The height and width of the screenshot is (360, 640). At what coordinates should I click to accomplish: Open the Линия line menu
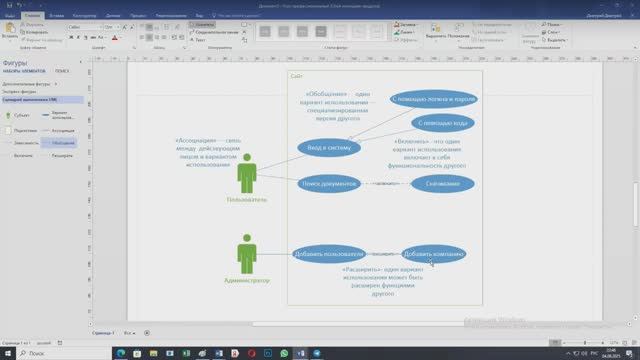pyautogui.click(x=404, y=32)
